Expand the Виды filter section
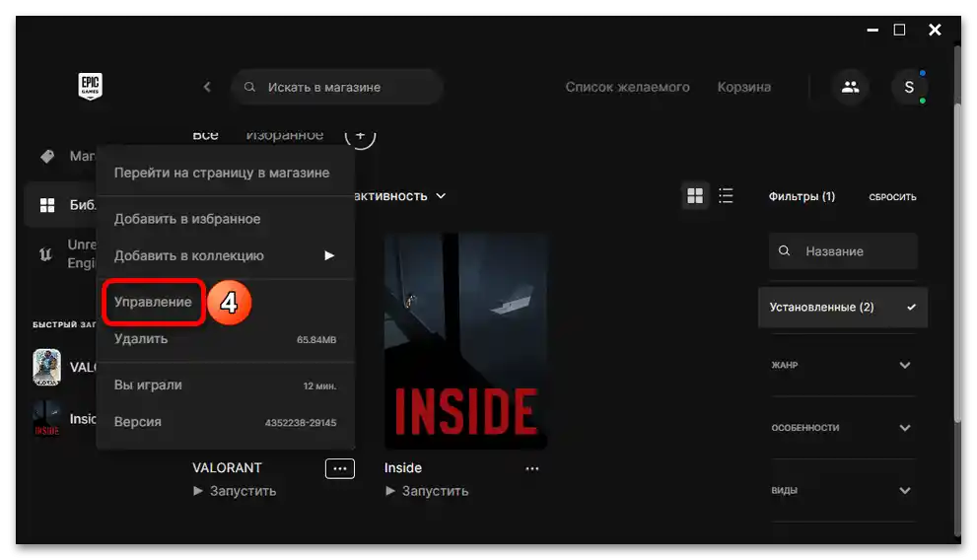 click(x=842, y=490)
